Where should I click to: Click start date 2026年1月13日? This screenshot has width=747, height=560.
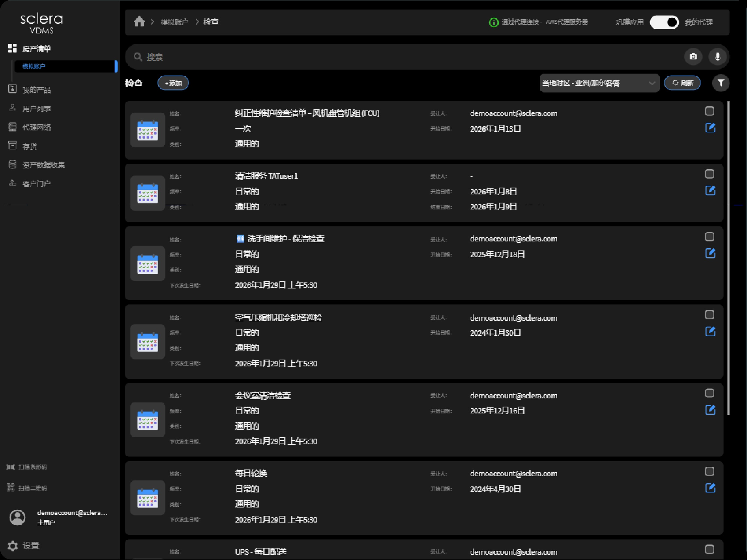495,129
